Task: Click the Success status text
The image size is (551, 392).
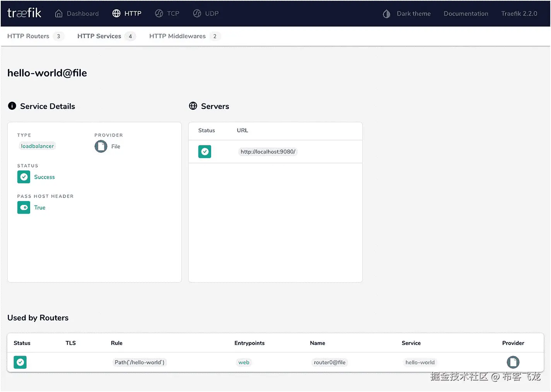Action: (x=44, y=177)
